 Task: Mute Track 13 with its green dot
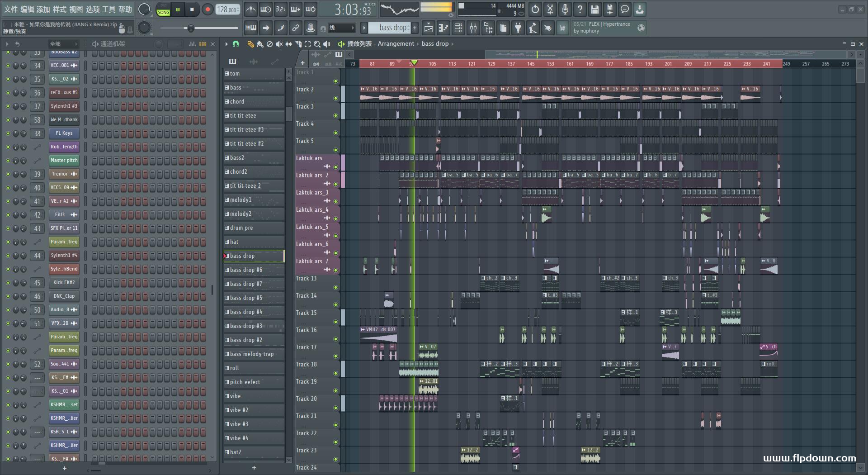click(x=335, y=287)
